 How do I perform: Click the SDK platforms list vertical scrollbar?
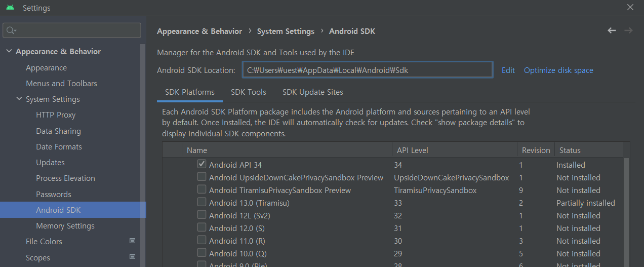[x=626, y=212]
